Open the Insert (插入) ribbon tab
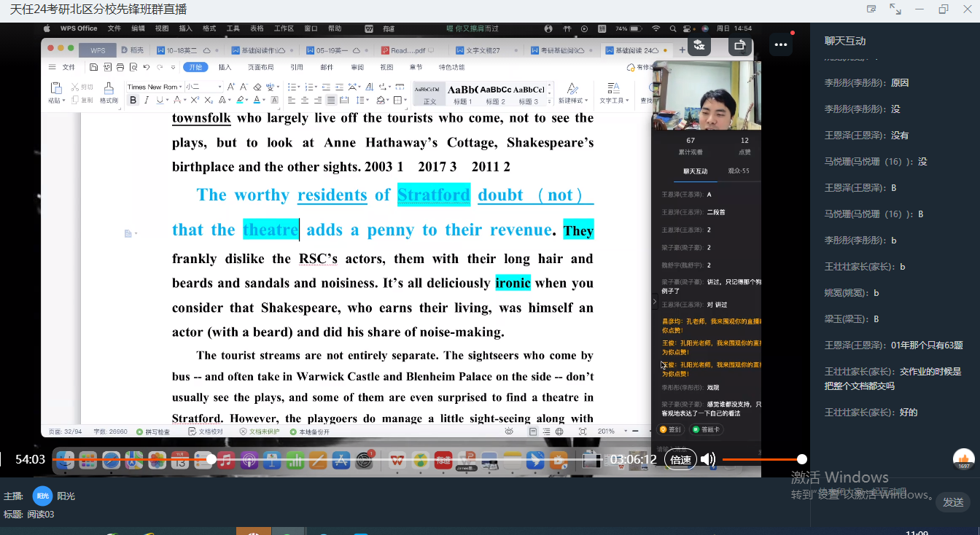 point(225,67)
